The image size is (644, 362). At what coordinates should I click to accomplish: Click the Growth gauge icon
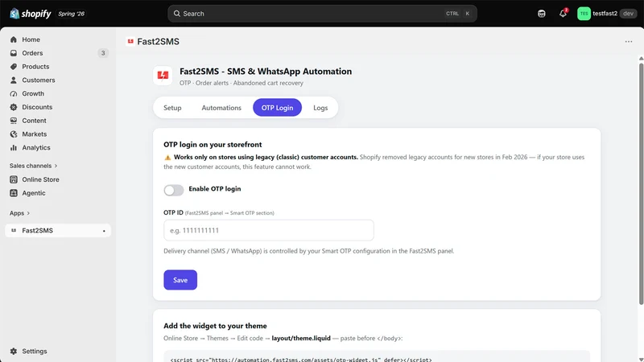pyautogui.click(x=14, y=93)
